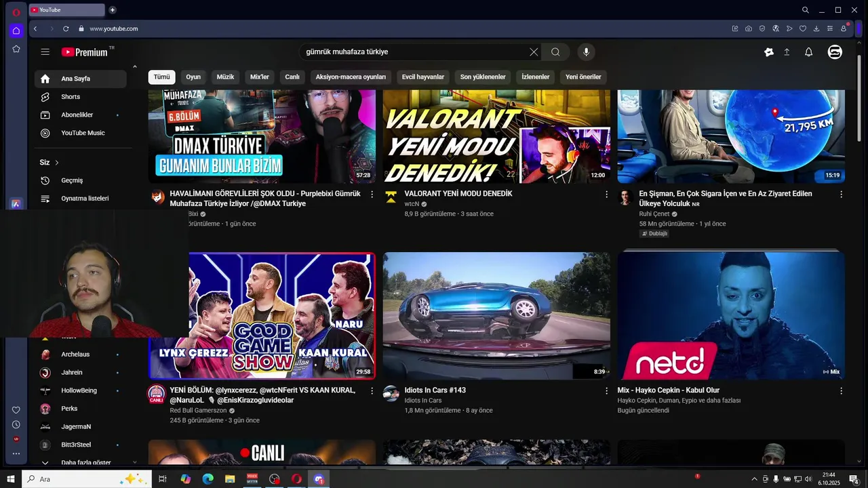Image resolution: width=868 pixels, height=488 pixels.
Task: Click the star-shaped icon beside upload
Action: (x=769, y=52)
